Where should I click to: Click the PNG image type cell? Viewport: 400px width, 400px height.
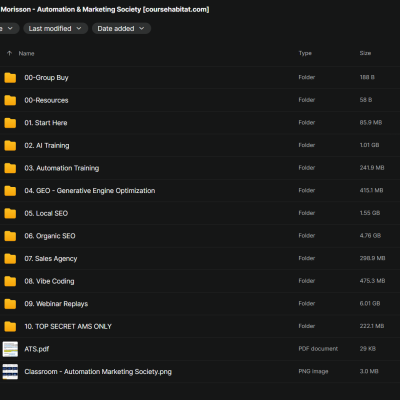coord(313,372)
